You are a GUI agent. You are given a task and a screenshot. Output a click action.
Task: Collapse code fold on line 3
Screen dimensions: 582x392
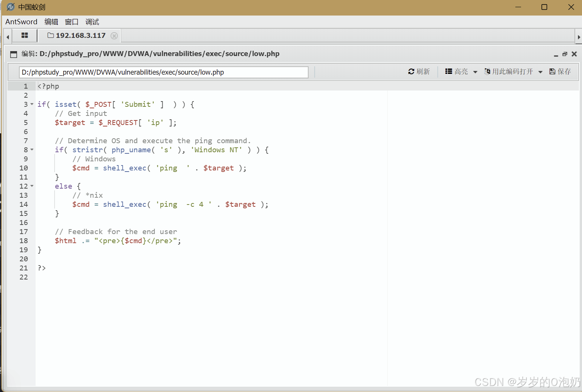pos(32,104)
